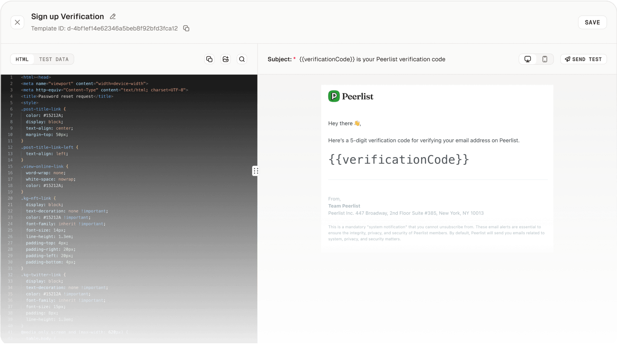The image size is (617, 364).
Task: Send a test email
Action: pos(583,59)
